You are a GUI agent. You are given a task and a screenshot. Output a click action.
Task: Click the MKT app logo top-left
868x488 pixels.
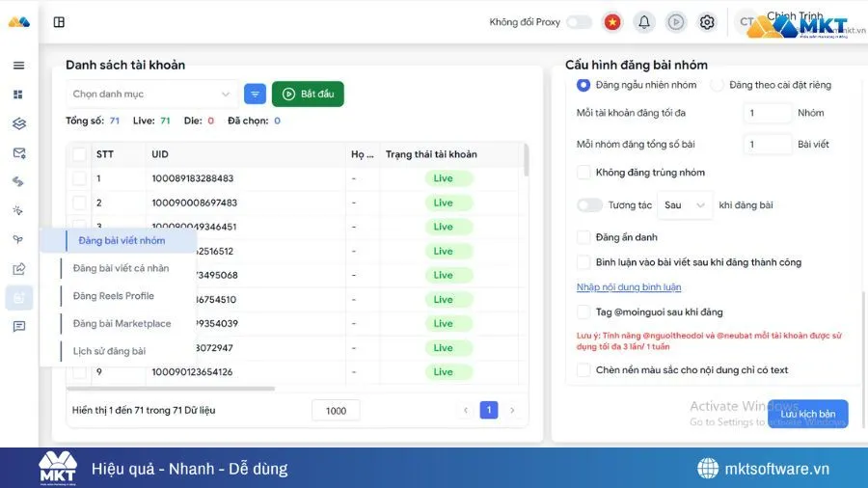[19, 22]
